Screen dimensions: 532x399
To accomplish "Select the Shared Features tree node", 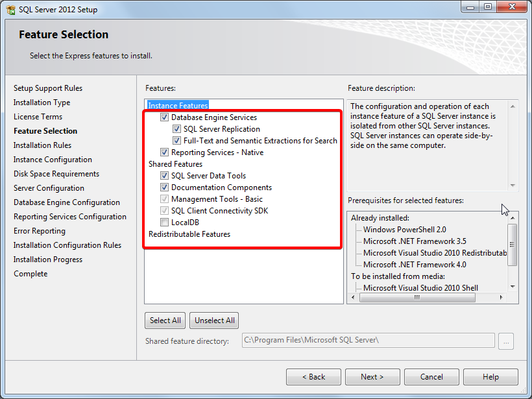I will pos(175,164).
